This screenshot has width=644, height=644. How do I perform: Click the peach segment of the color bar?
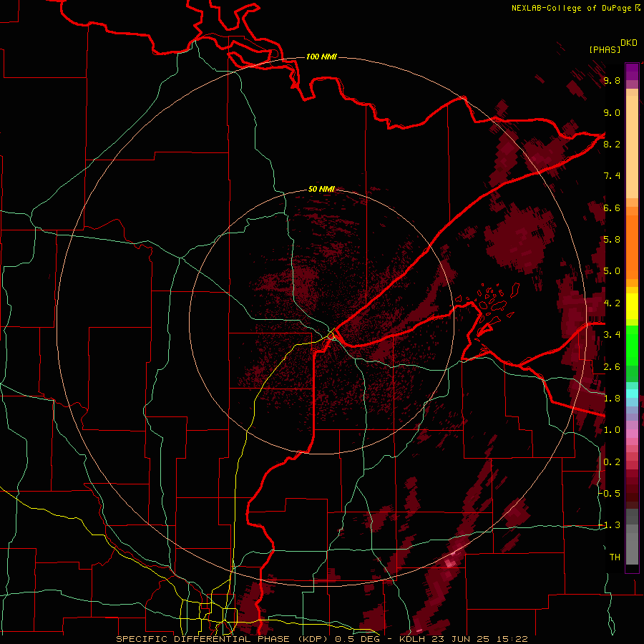coord(632,144)
